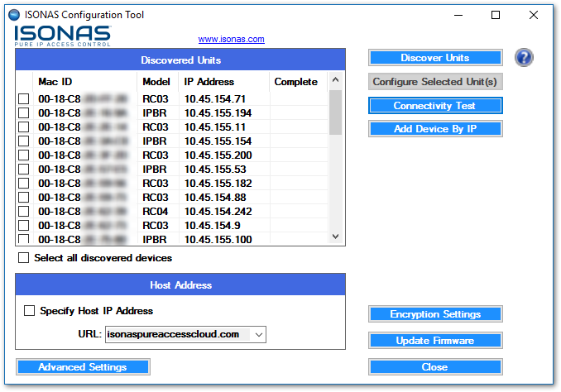Click the Discover Units button
This screenshot has width=561, height=392.
435,58
